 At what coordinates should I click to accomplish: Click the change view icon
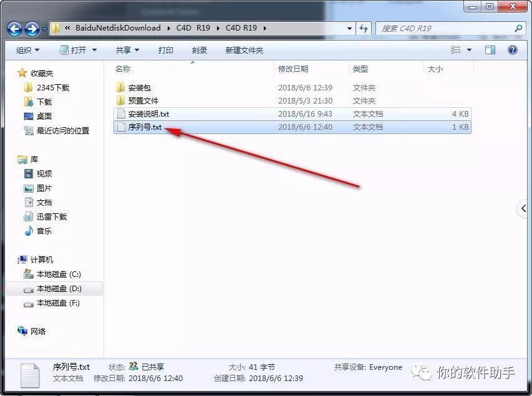tap(456, 51)
